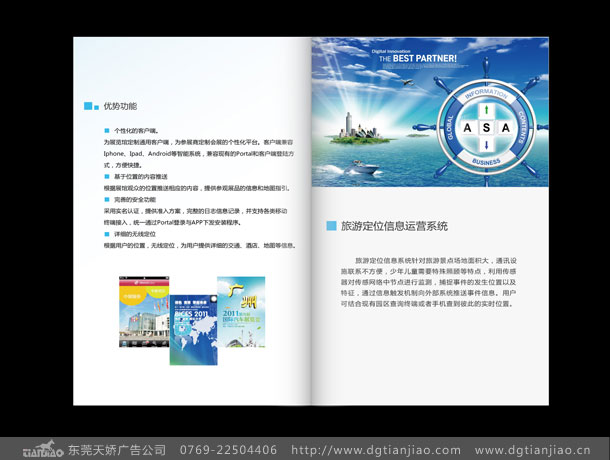The image size is (610, 460).
Task: Click the blue square beside 旅游定位信息运营系统
Action: click(x=331, y=226)
